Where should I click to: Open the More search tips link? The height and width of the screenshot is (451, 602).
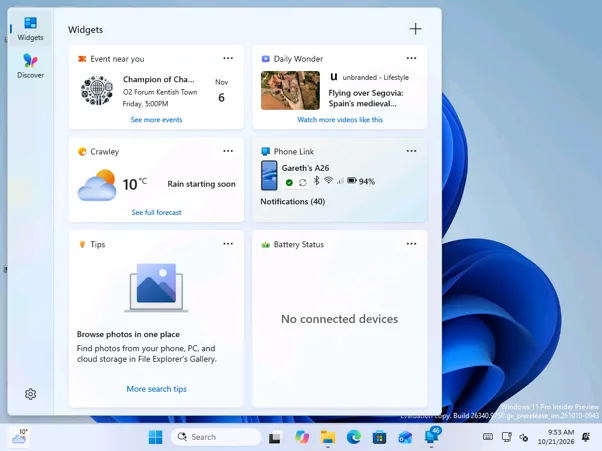[x=156, y=389]
